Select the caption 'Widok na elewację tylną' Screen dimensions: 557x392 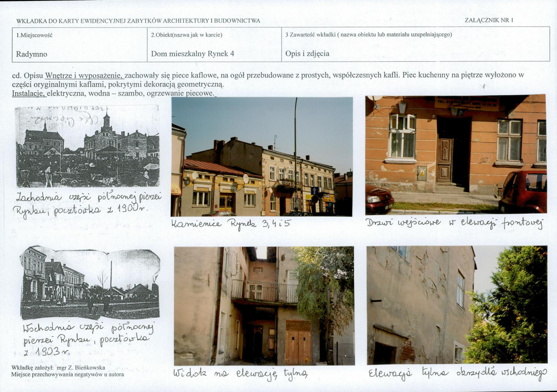coord(241,373)
